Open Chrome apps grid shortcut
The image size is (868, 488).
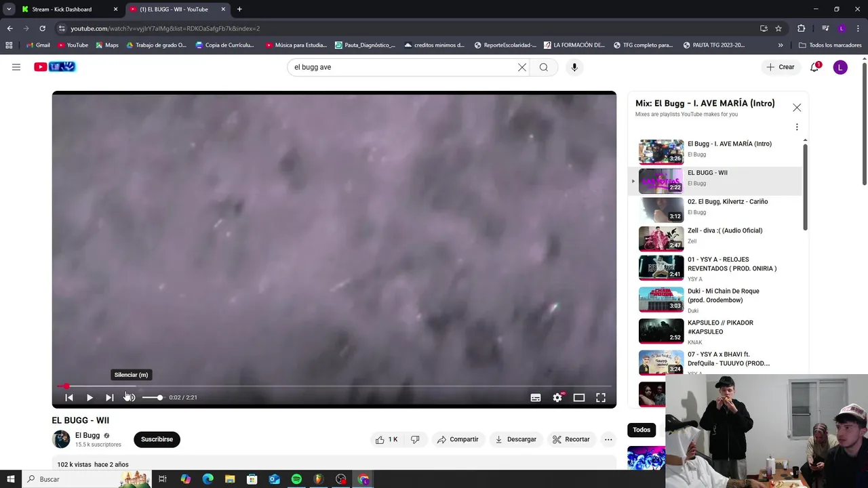pyautogui.click(x=9, y=45)
